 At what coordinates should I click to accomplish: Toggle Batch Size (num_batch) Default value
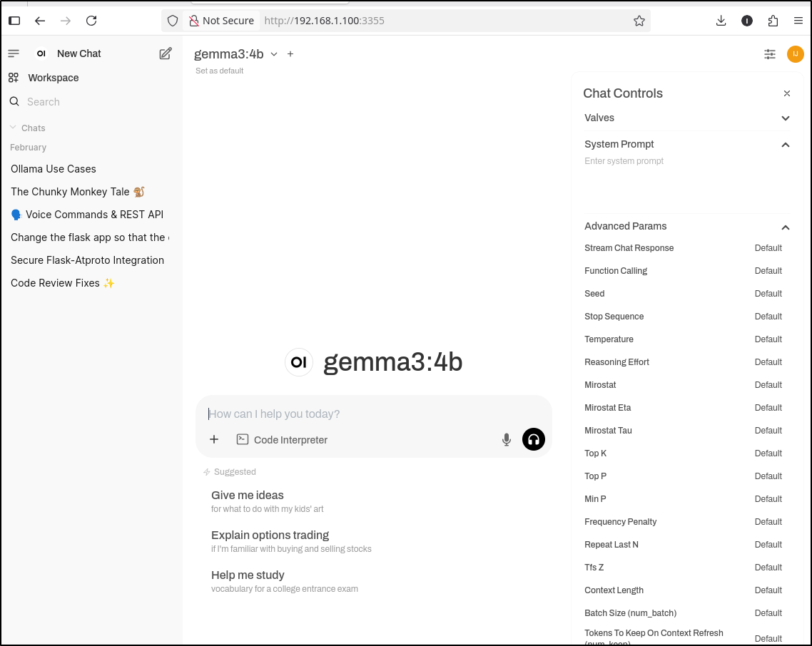pyautogui.click(x=768, y=612)
